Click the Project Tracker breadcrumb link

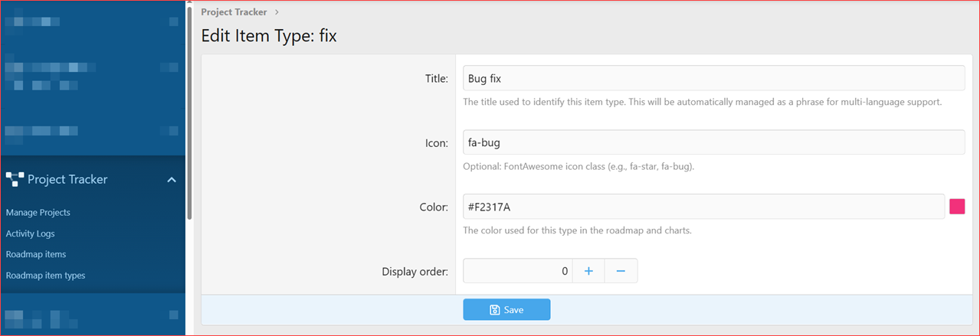[x=234, y=11]
